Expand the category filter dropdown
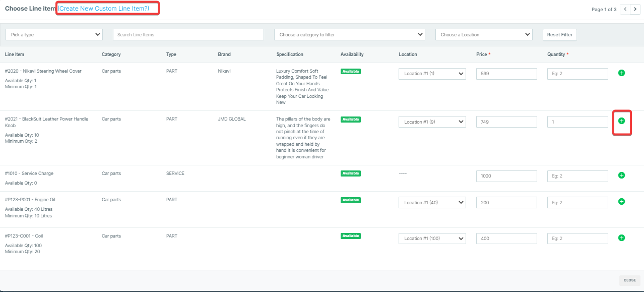The width and height of the screenshot is (644, 292). point(349,35)
